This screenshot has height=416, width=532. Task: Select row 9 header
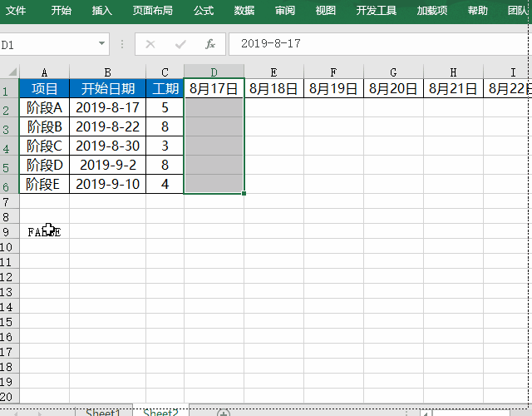tap(9, 231)
